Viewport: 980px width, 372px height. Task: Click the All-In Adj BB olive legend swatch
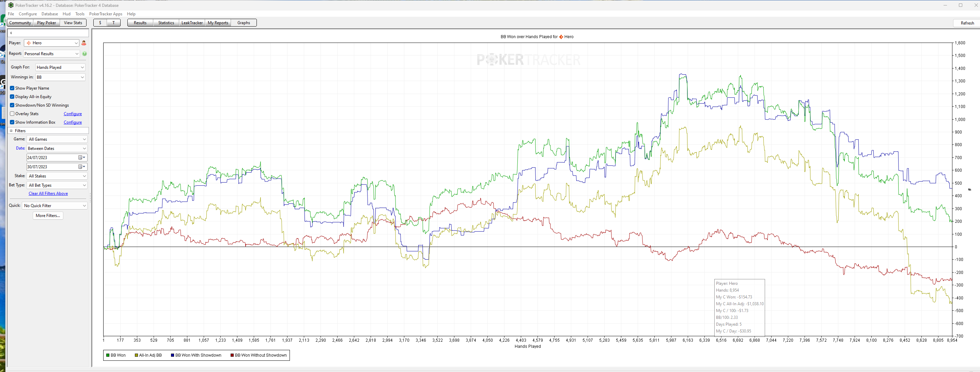point(136,355)
